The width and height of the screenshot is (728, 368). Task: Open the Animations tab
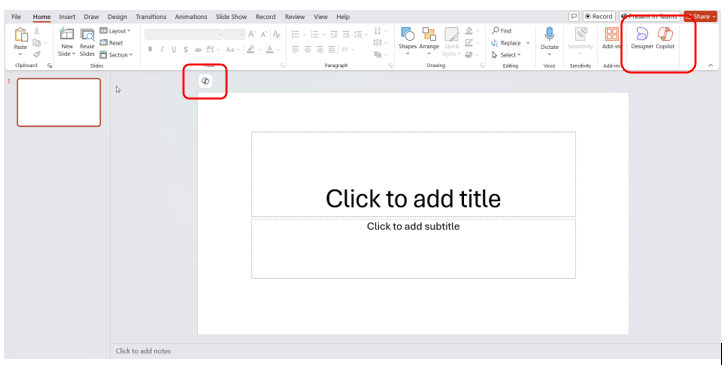coord(191,17)
